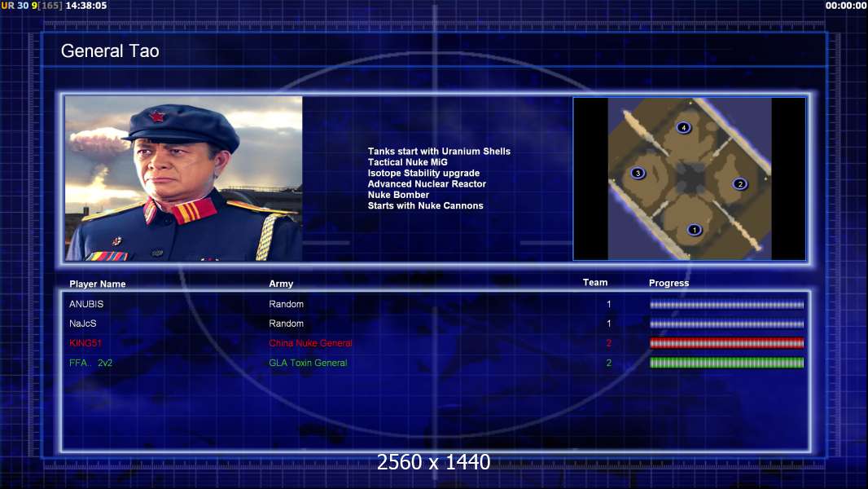Click FFA.. 2v2's team number 2
The height and width of the screenshot is (489, 868).
[609, 363]
